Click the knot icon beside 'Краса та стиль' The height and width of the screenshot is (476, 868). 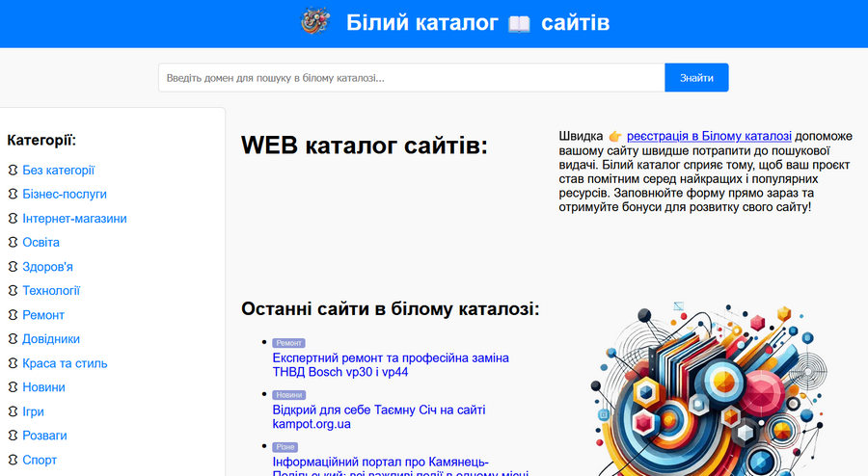13,363
